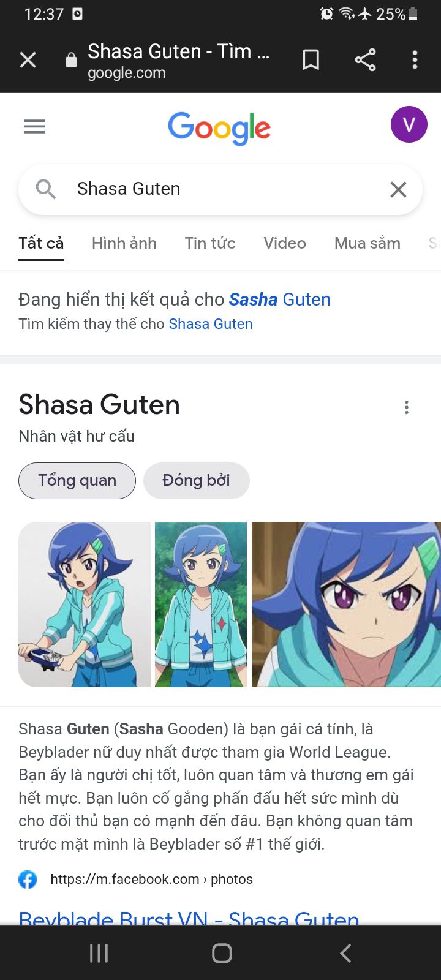Click inside the Shasa Guten search field
Image resolution: width=441 pixels, height=980 pixels.
pyautogui.click(x=221, y=189)
